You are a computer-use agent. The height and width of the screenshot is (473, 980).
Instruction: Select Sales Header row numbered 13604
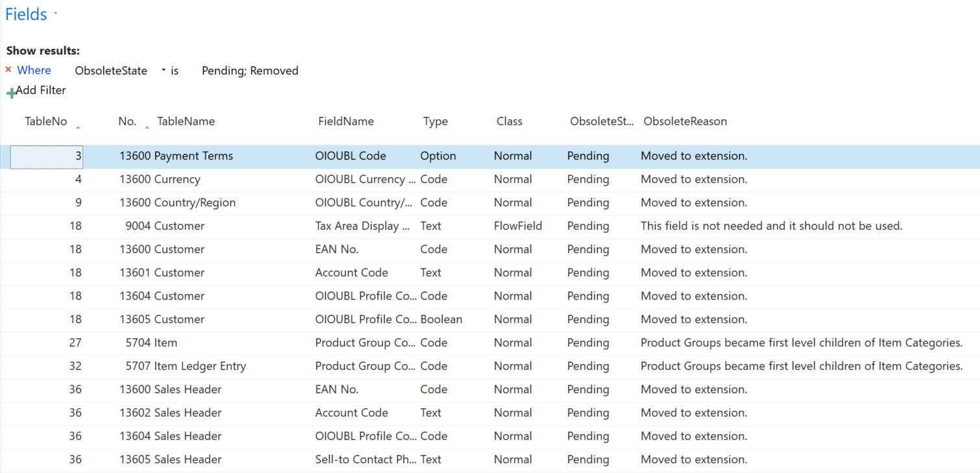490,436
